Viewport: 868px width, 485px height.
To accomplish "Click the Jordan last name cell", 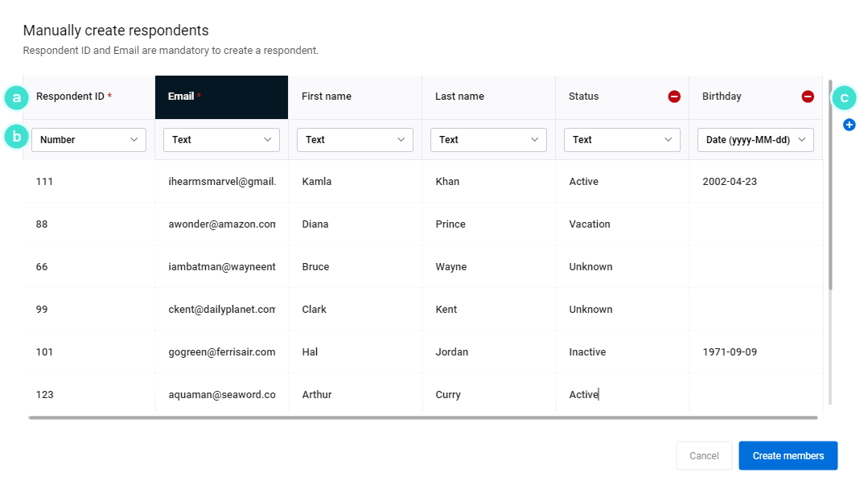I will pos(488,351).
